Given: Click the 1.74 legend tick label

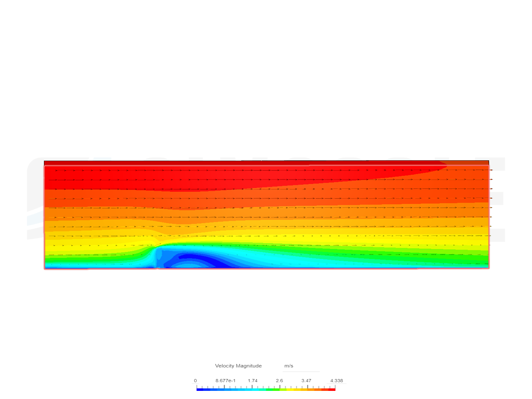Looking at the screenshot, I should point(253,381).
